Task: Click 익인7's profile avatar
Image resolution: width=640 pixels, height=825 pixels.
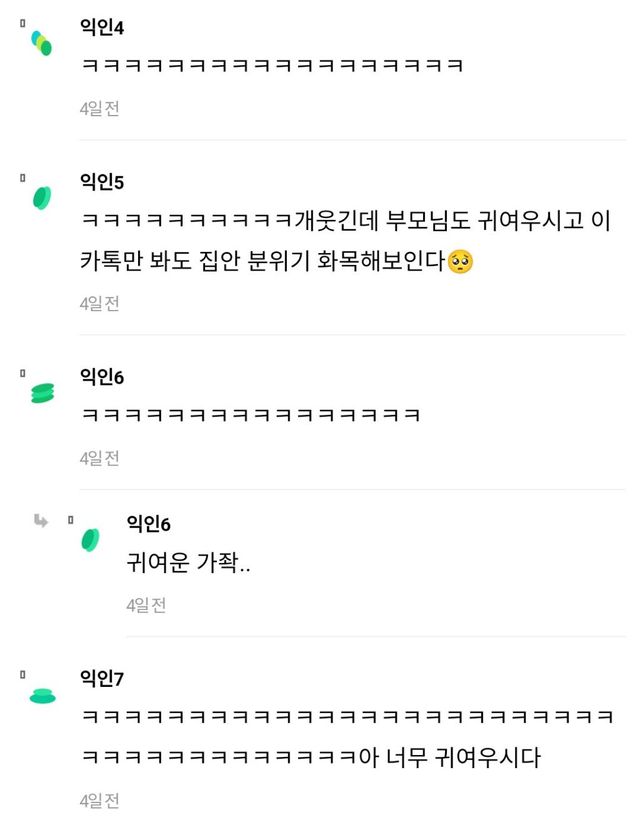Action: [42, 695]
